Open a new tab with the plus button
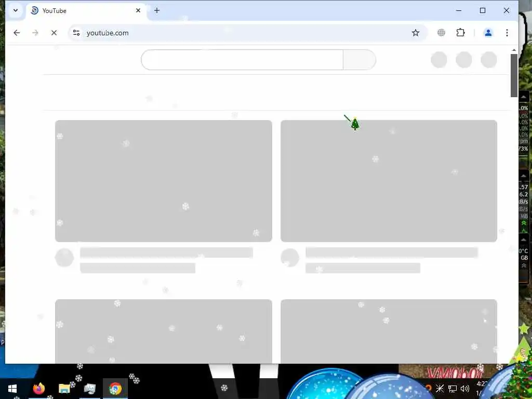The image size is (532, 399). coord(157,10)
